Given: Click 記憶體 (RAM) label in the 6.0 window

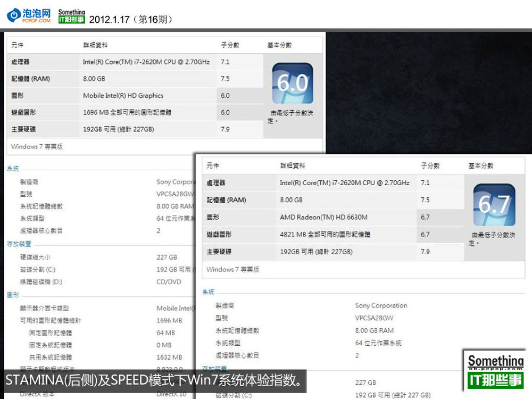Looking at the screenshot, I should pos(30,79).
